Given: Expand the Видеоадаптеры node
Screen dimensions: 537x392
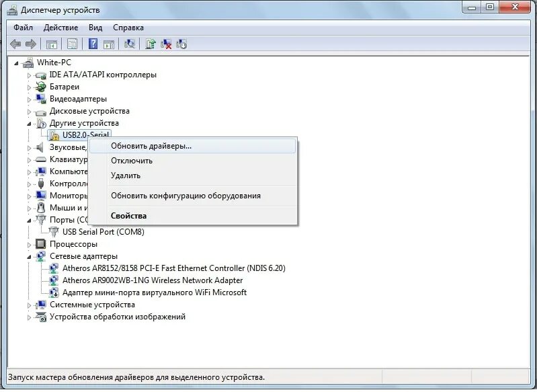Looking at the screenshot, I should click(x=29, y=100).
